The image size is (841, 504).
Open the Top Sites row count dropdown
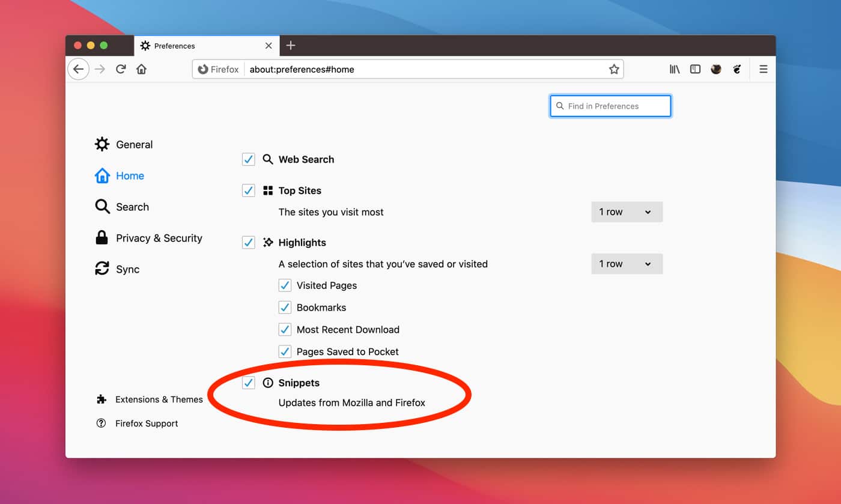(627, 212)
